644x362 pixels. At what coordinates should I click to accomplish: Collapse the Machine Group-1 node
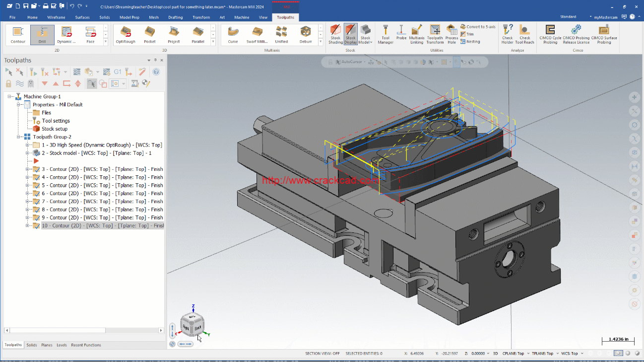9,96
